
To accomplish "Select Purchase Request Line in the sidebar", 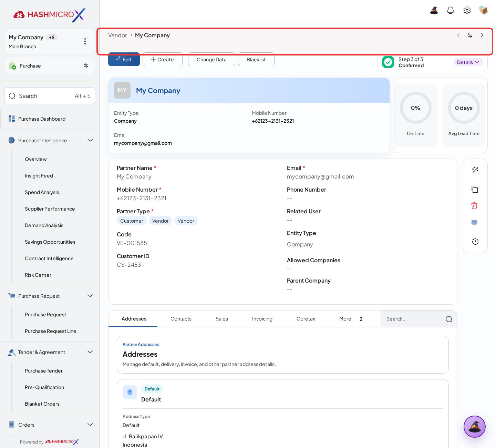I will pyautogui.click(x=50, y=331).
